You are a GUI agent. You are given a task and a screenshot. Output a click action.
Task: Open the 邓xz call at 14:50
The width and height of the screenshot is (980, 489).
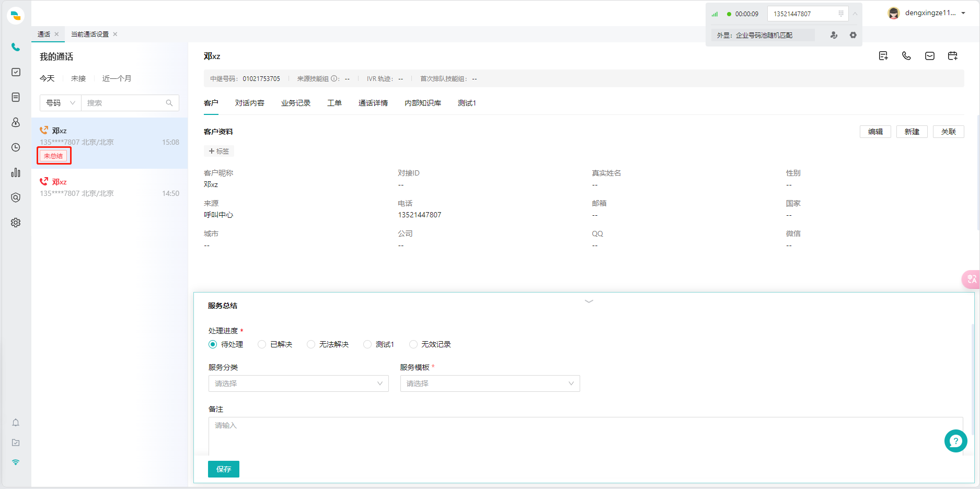tap(109, 188)
